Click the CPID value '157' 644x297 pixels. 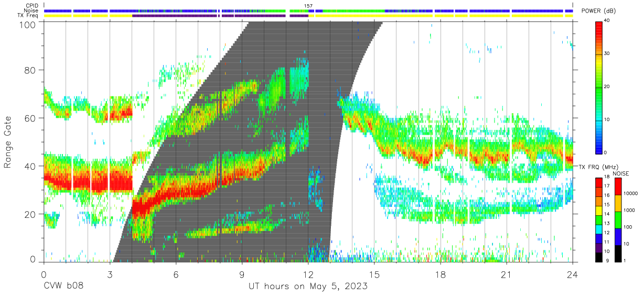pos(308,6)
